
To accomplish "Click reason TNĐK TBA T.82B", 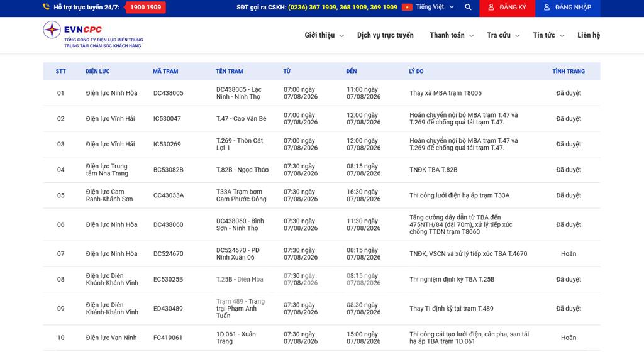I will click(433, 170).
